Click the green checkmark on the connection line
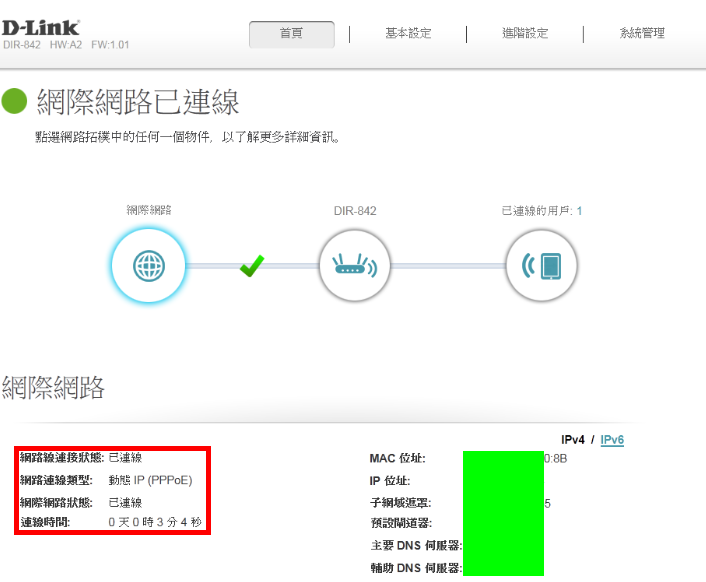The image size is (706, 582). coord(252,266)
